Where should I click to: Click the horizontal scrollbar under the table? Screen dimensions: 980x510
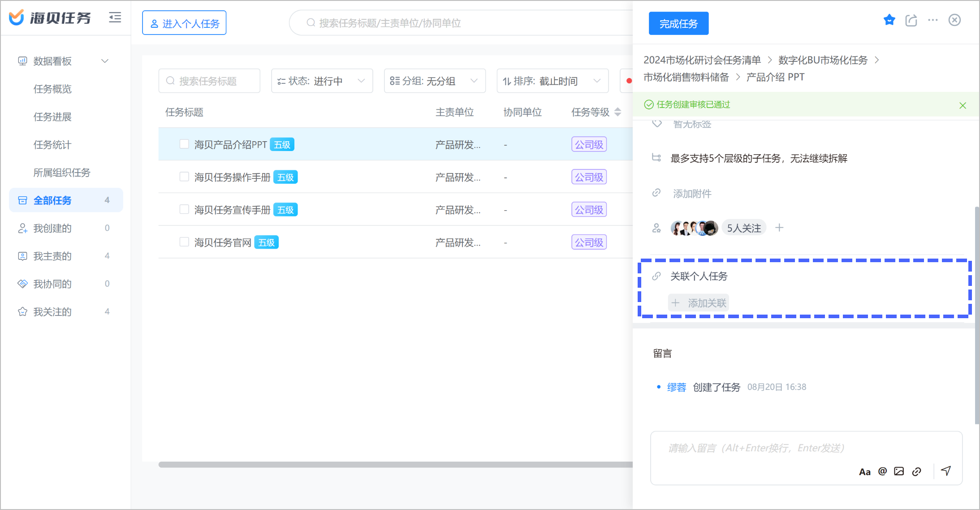point(395,465)
